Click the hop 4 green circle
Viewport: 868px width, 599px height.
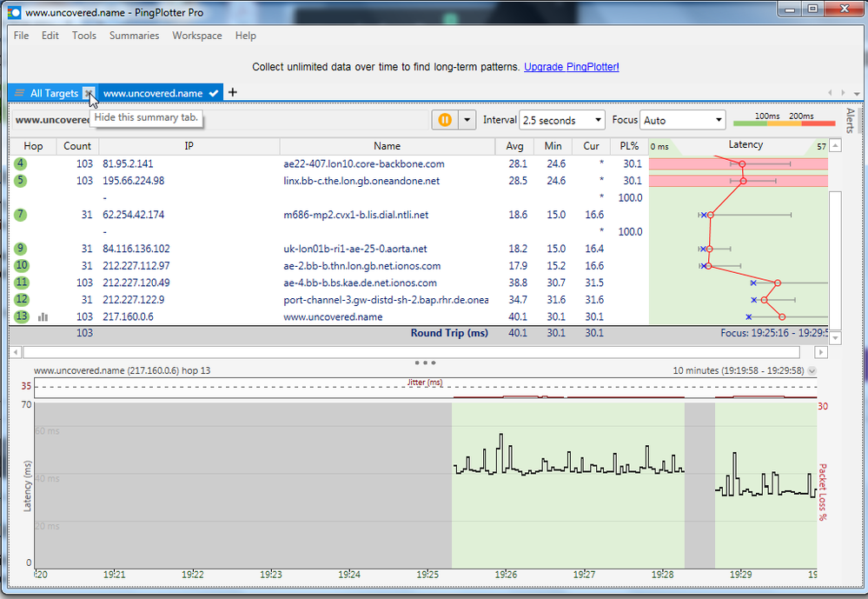coord(20,163)
